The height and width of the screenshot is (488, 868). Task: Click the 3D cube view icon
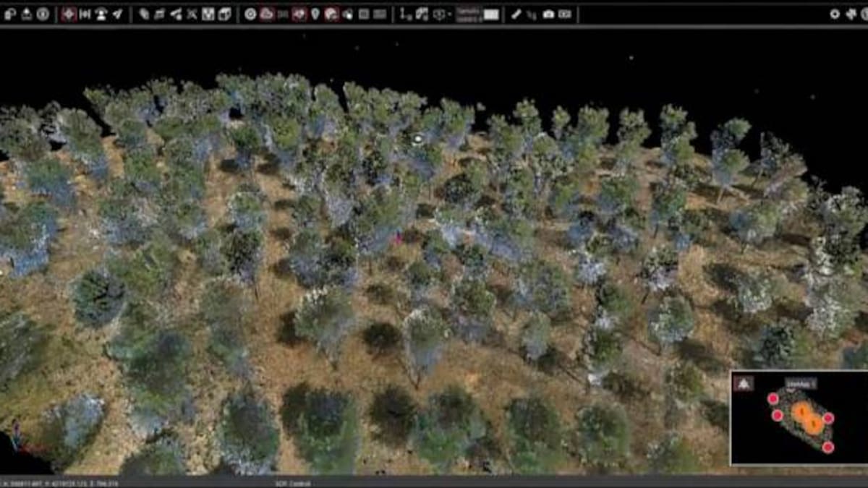[224, 14]
